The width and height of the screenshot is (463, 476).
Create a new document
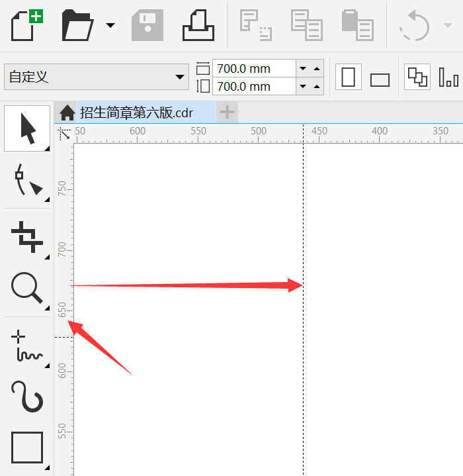(26, 25)
